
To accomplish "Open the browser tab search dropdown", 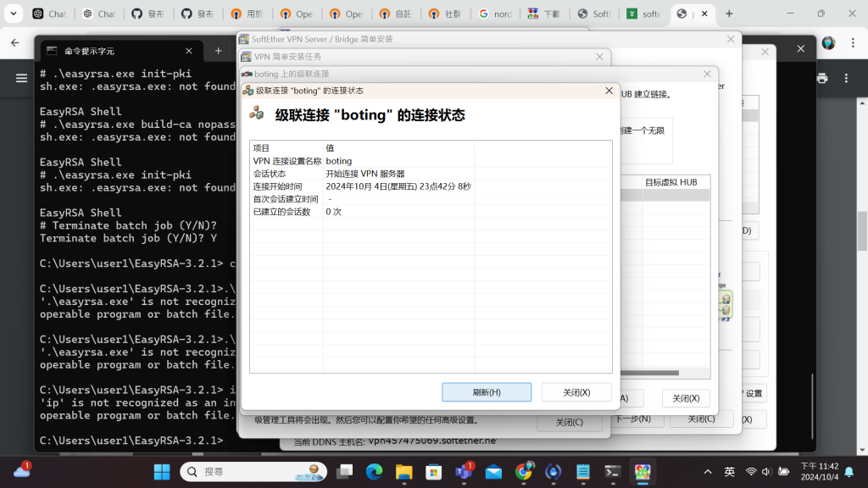I will (x=14, y=14).
